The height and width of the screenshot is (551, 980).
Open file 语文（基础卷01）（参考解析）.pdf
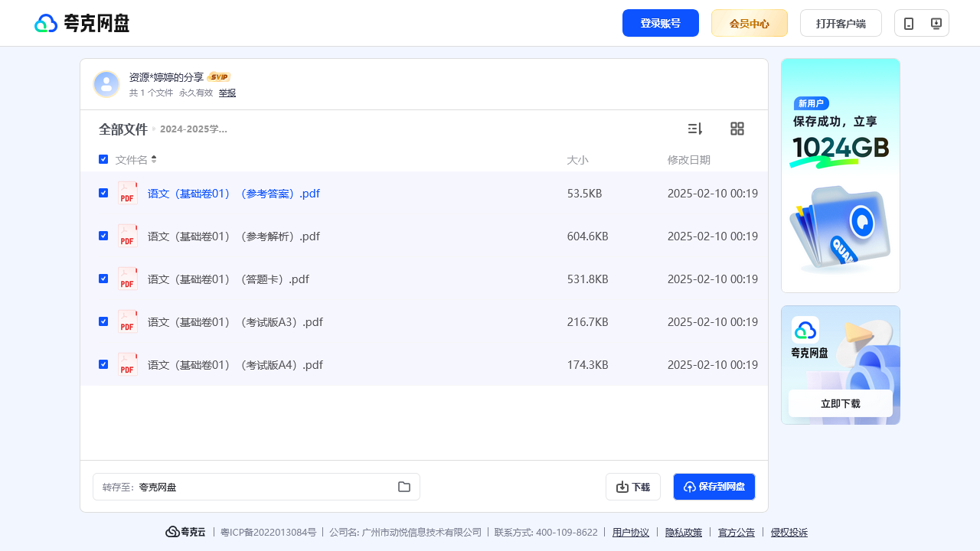(x=234, y=236)
